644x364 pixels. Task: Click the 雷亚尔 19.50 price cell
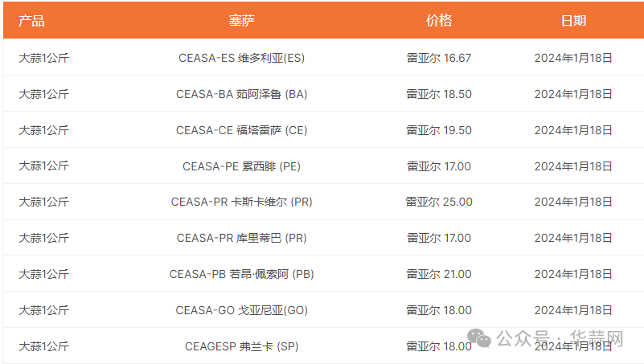pyautogui.click(x=439, y=130)
